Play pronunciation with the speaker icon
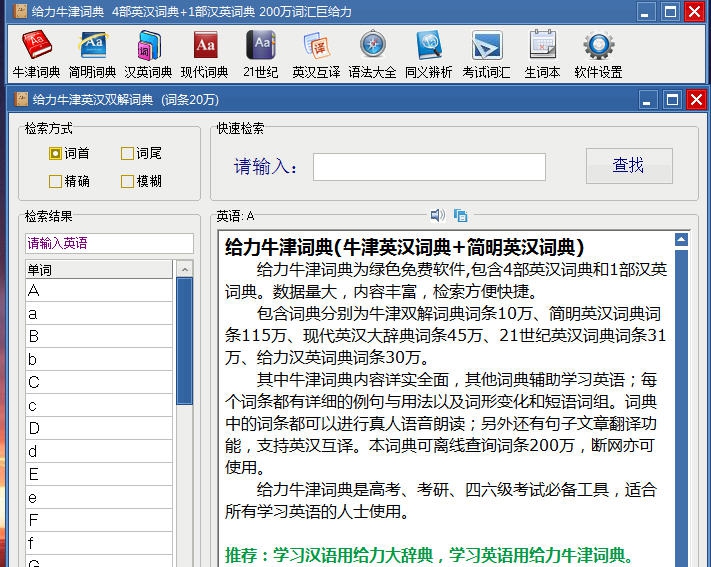The height and width of the screenshot is (567, 711). (438, 215)
